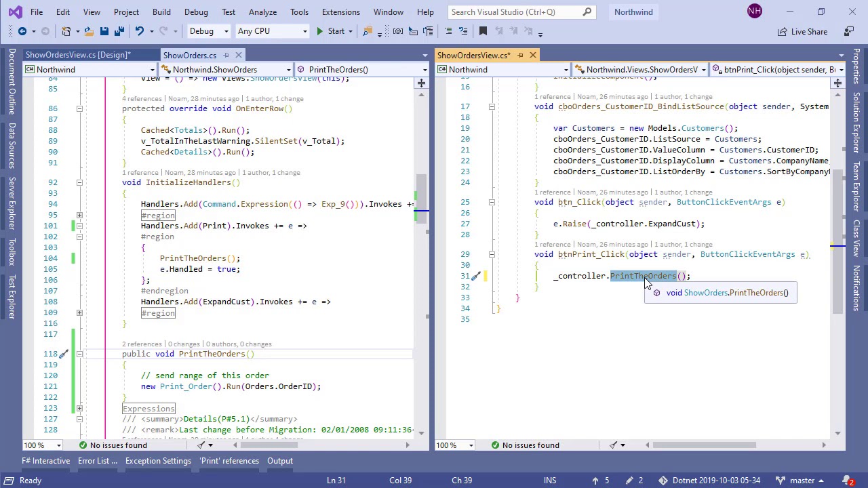Click the Find in Files toolbar icon

pyautogui.click(x=368, y=31)
